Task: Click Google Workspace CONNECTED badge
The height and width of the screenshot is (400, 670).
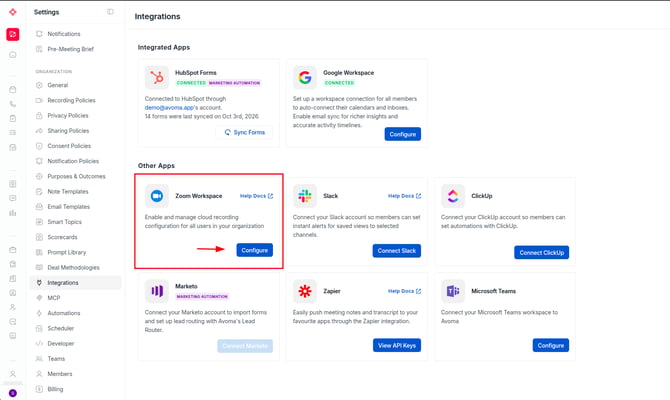Action: (x=339, y=83)
